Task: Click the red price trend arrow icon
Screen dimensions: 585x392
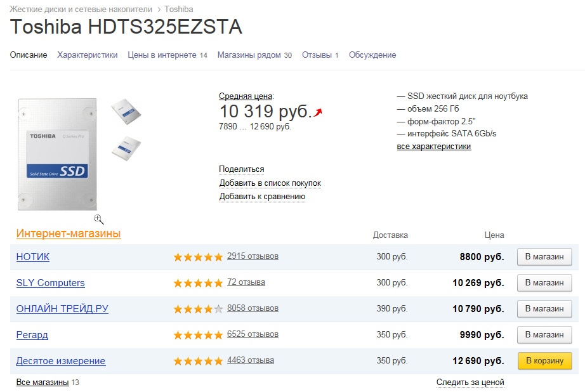Action: point(318,112)
